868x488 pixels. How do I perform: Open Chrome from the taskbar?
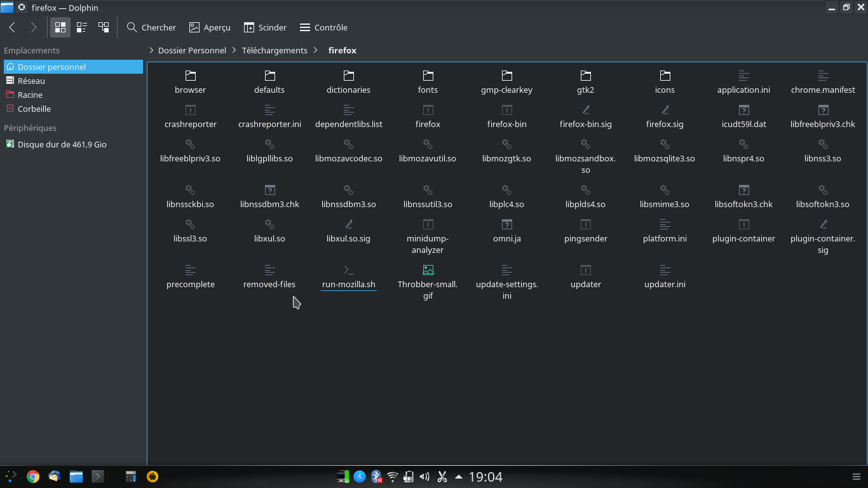33,477
